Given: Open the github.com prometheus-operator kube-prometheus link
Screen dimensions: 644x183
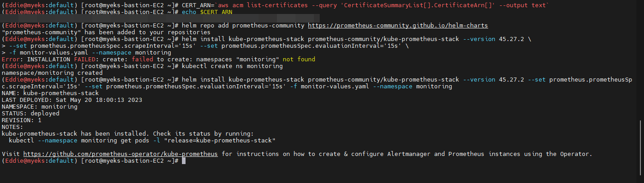Looking at the screenshot, I should (x=121, y=154).
